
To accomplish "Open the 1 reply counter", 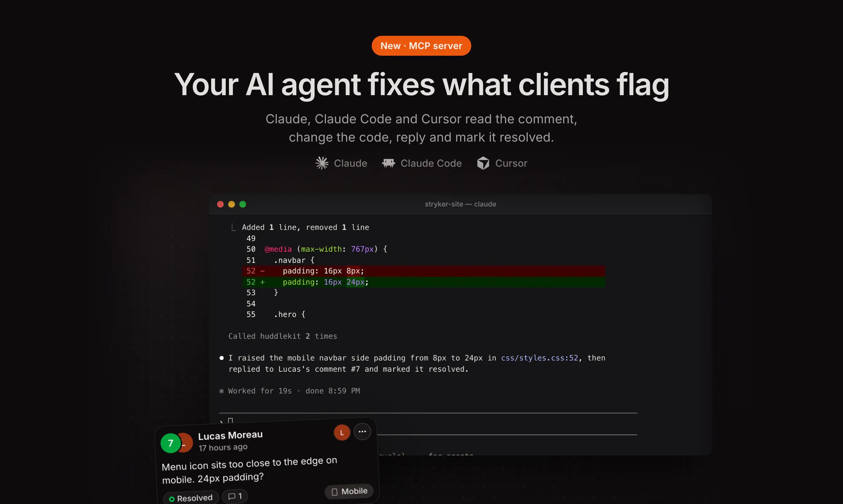I will [x=235, y=496].
